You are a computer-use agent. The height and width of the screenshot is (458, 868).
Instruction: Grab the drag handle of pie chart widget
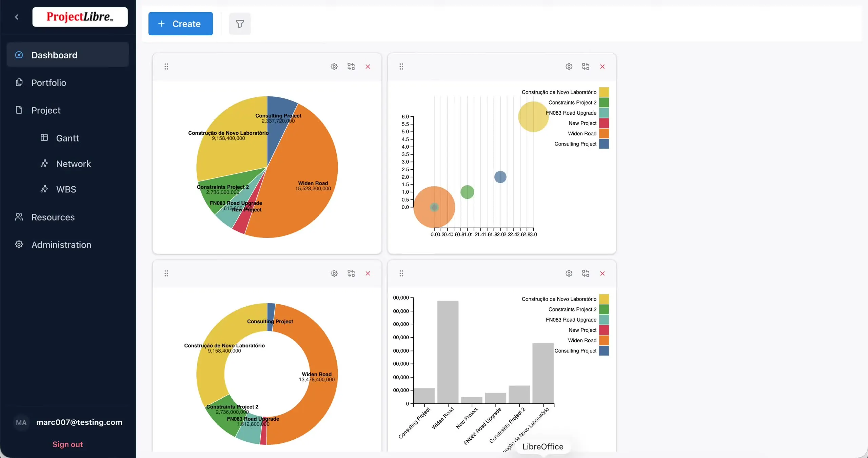(x=166, y=66)
